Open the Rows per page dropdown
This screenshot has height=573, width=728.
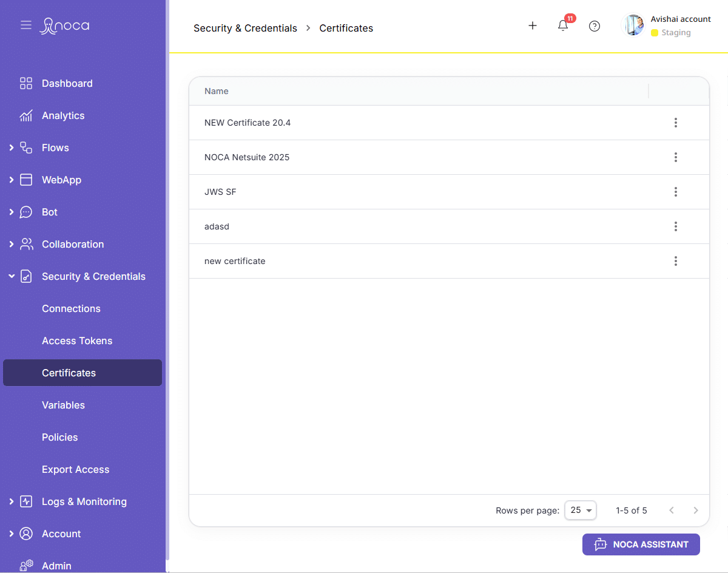click(581, 510)
